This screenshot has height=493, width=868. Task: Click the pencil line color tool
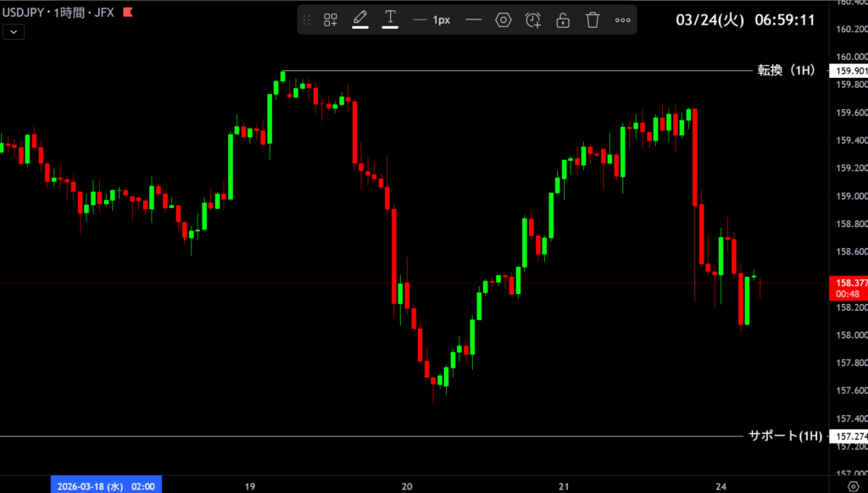360,19
